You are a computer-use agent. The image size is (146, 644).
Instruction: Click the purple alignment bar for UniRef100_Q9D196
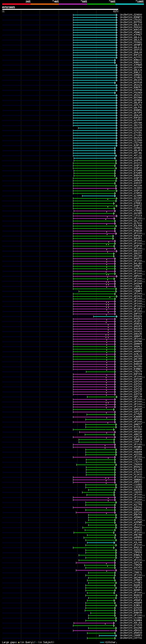click(94, 334)
